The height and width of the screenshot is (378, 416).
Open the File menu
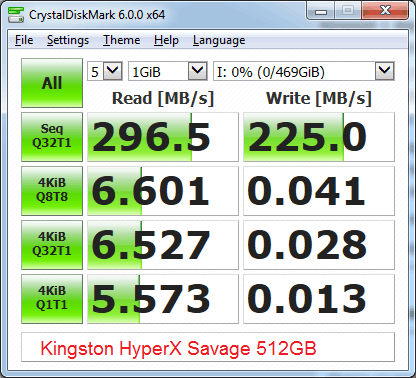(x=24, y=40)
